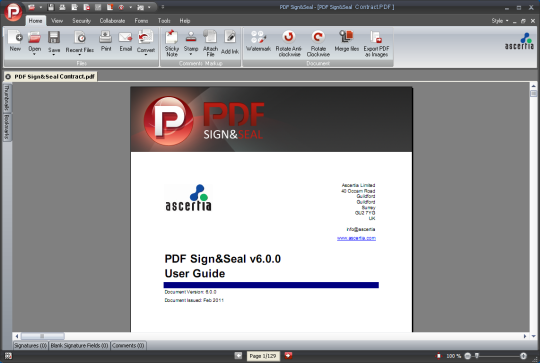Click the quick access print icon

(x=62, y=7)
